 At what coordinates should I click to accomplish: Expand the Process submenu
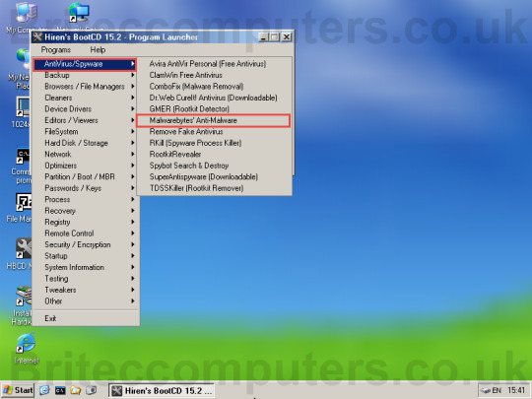point(85,199)
